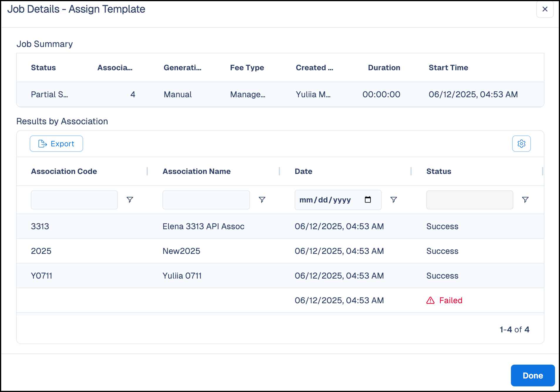Click the associations count value 4

click(x=133, y=94)
